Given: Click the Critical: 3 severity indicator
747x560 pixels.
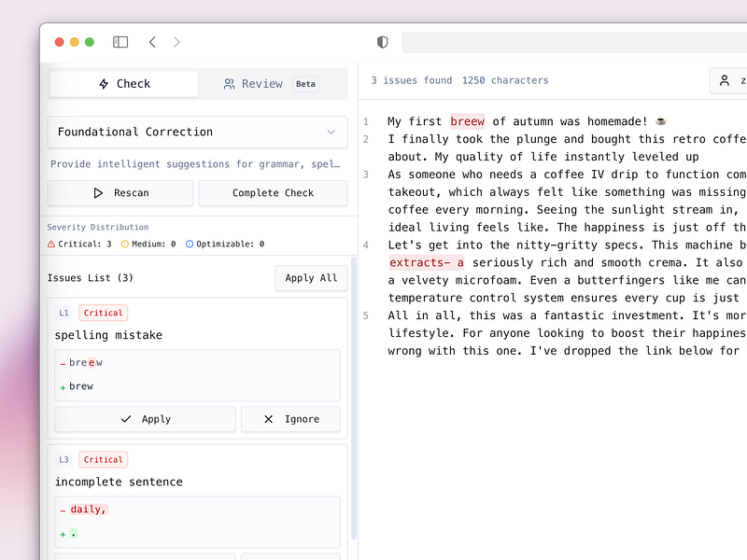Looking at the screenshot, I should click(x=79, y=244).
